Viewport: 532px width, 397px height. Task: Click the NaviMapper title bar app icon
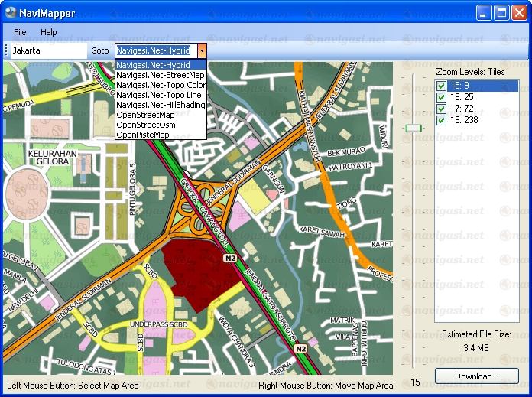tap(10, 12)
